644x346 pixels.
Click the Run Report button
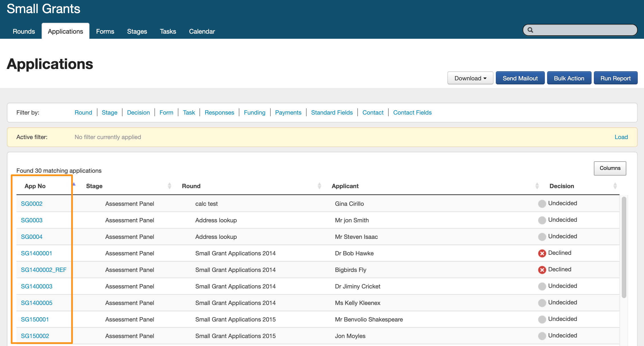(616, 78)
